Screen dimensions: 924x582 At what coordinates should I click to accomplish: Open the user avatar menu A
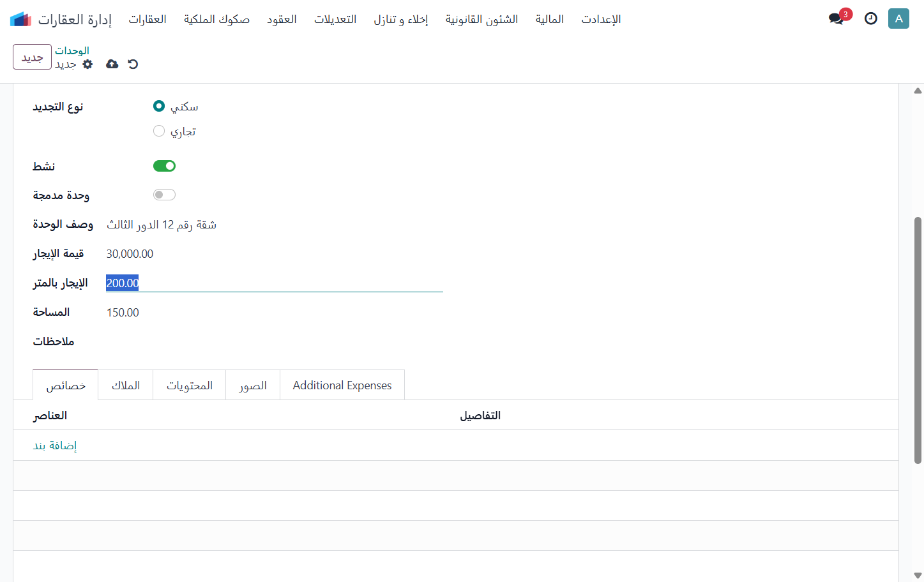pos(898,19)
